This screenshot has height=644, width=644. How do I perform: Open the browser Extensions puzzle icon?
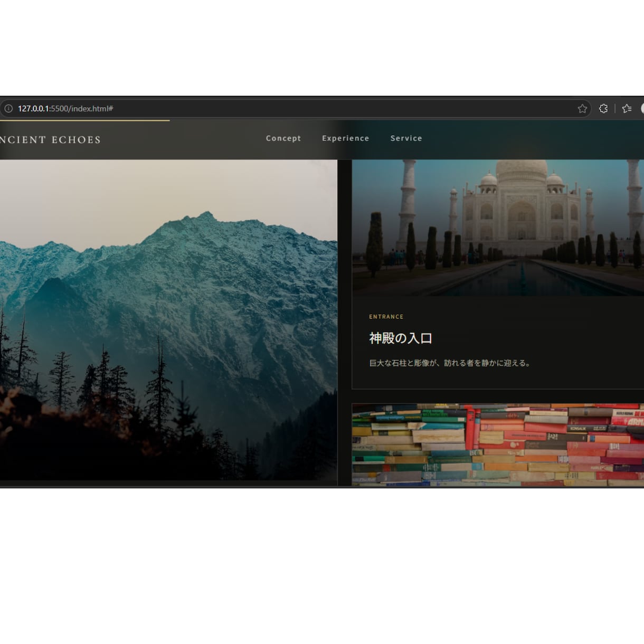tap(603, 109)
